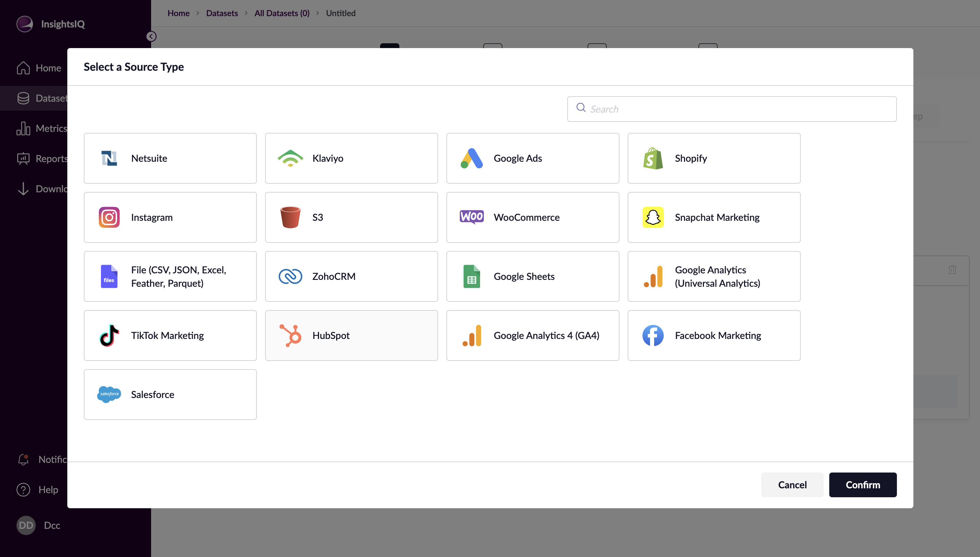Image resolution: width=980 pixels, height=557 pixels.
Task: Pick the Salesforce cloud icon
Action: (x=109, y=395)
